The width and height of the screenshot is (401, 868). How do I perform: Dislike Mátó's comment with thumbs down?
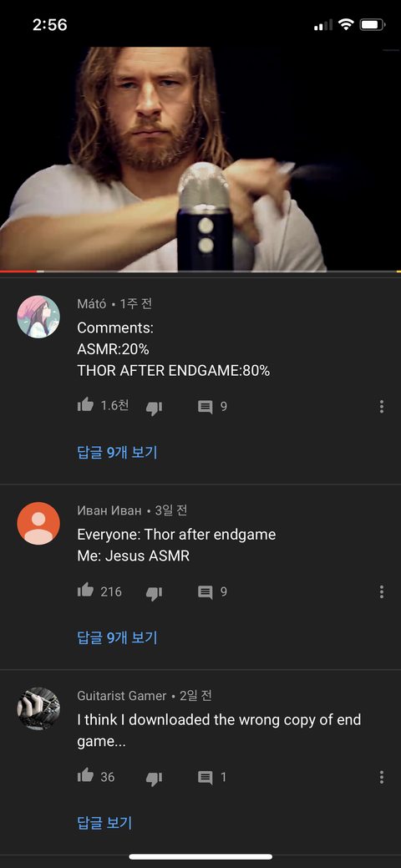154,408
